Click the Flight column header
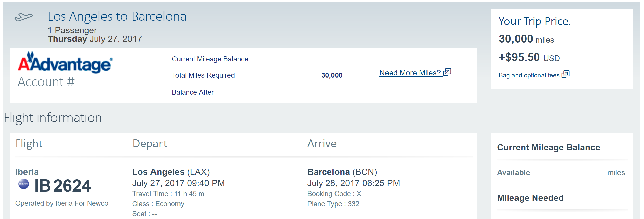644x219 pixels. coord(29,144)
